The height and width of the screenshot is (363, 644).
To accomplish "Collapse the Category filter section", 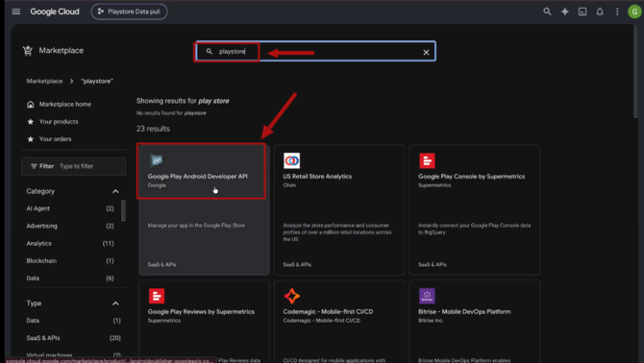I will pos(115,191).
